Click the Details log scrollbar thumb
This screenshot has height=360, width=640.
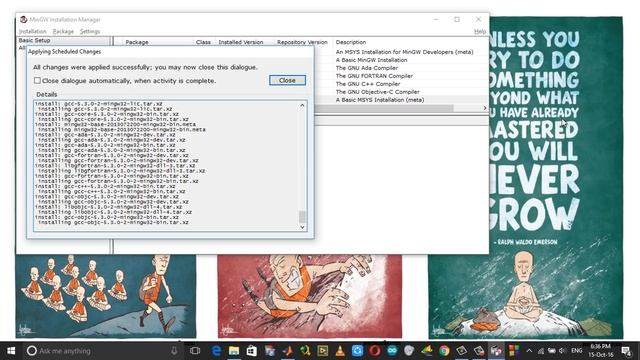point(302,216)
